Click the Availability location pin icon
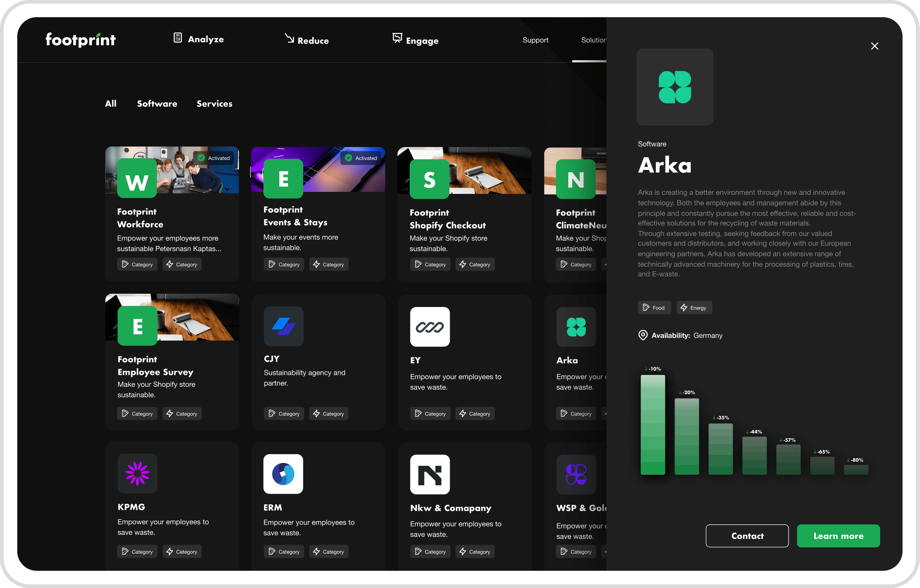The width and height of the screenshot is (920, 588). pyautogui.click(x=643, y=335)
